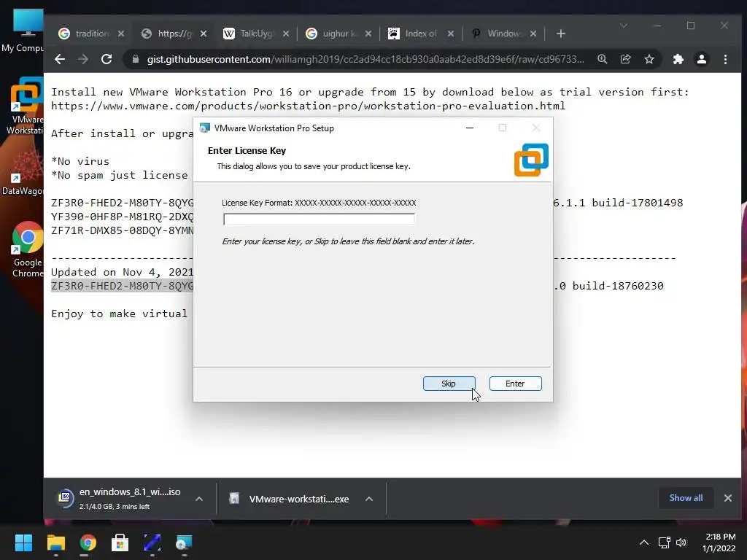This screenshot has width=747, height=560.
Task: Open a new Chrome tab
Action: (561, 34)
